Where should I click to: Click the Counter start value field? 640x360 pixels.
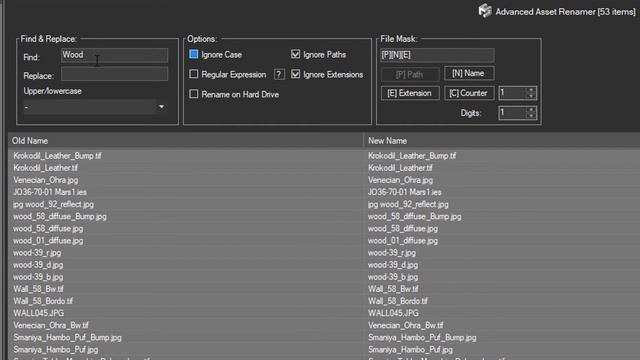(x=512, y=93)
